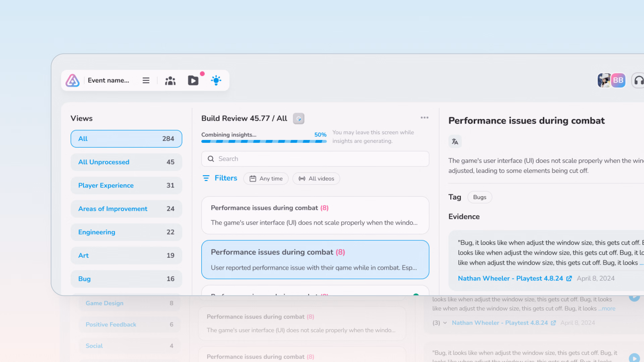Viewport: 644px width, 362px height.
Task: Click in the Search field
Action: click(x=315, y=159)
